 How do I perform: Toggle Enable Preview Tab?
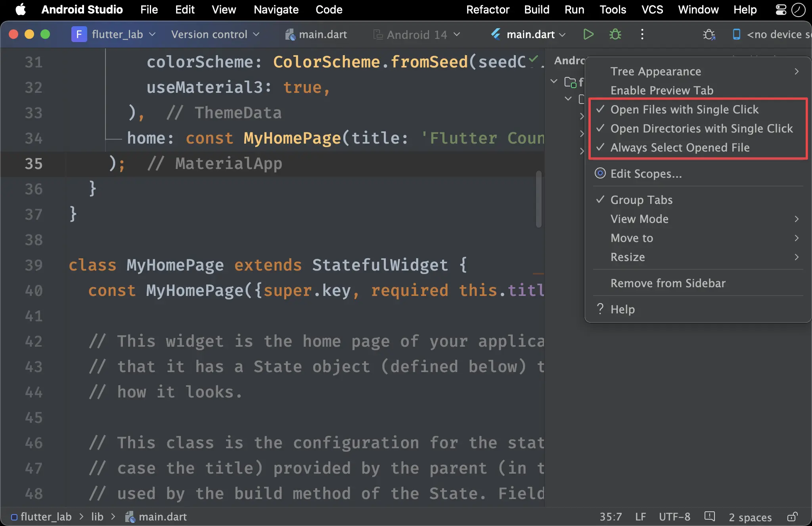click(x=698, y=90)
